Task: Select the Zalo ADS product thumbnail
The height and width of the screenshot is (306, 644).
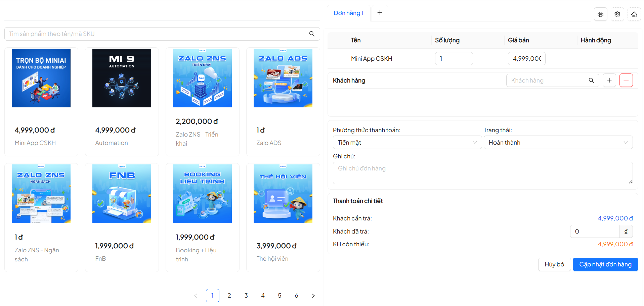Action: point(283,78)
